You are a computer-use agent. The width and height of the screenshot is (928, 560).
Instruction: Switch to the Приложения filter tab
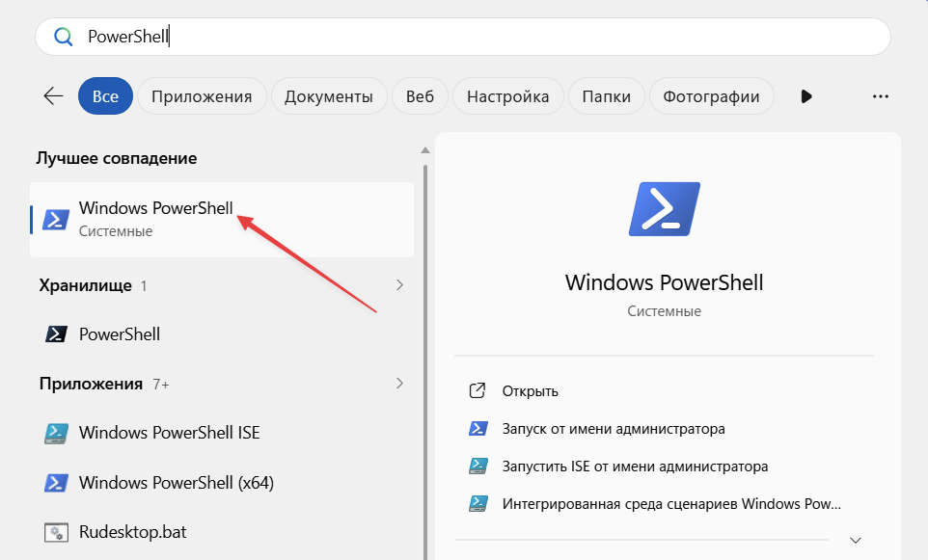point(202,95)
